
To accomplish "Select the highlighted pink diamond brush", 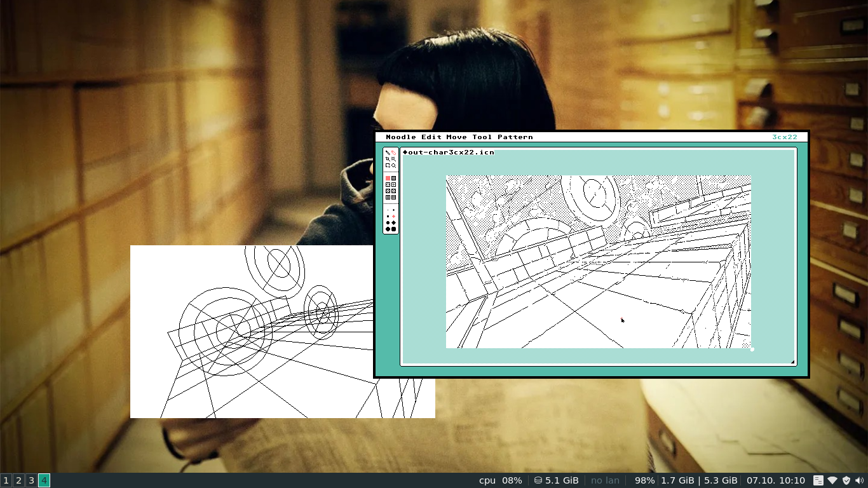I will click(393, 216).
